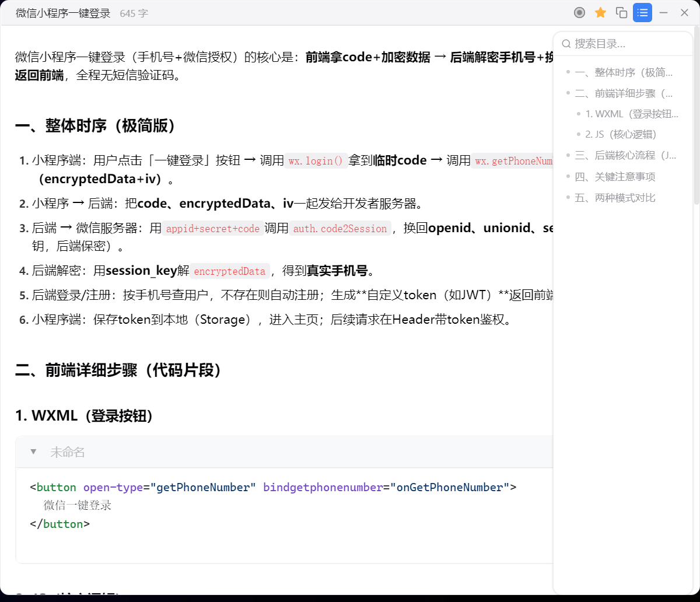Click the button open-type code line

click(273, 487)
